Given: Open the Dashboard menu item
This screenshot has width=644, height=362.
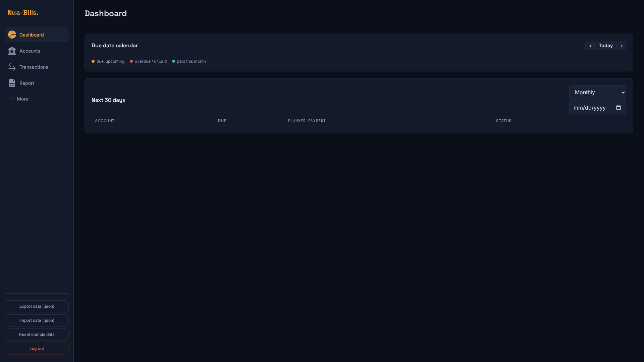Looking at the screenshot, I should (37, 35).
